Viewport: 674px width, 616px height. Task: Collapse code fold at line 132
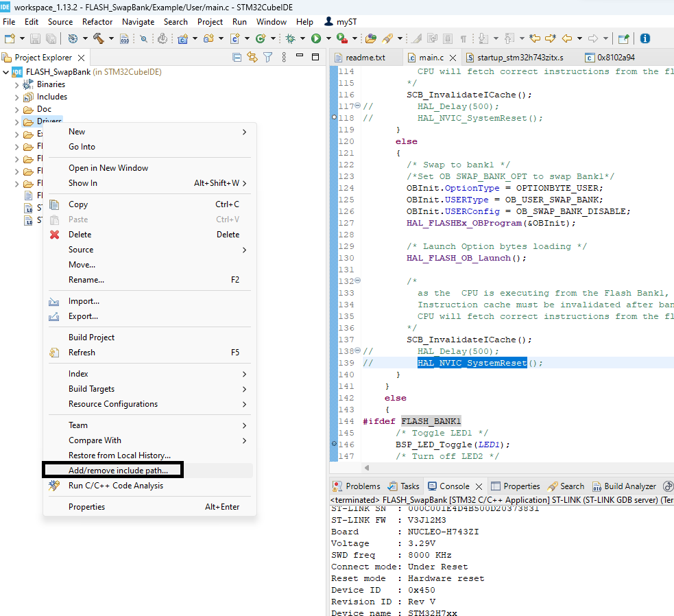pos(358,281)
